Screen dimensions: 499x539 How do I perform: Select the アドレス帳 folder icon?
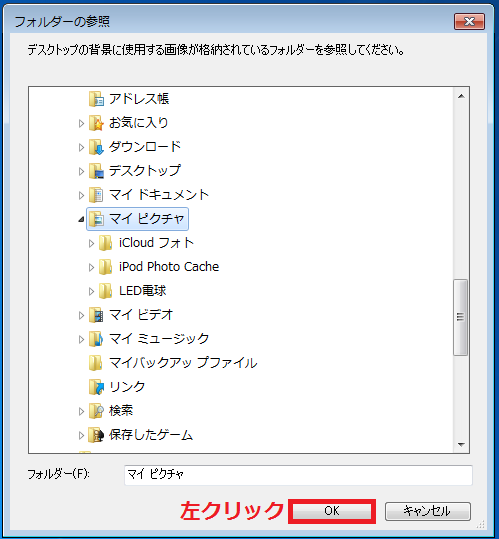tap(96, 99)
